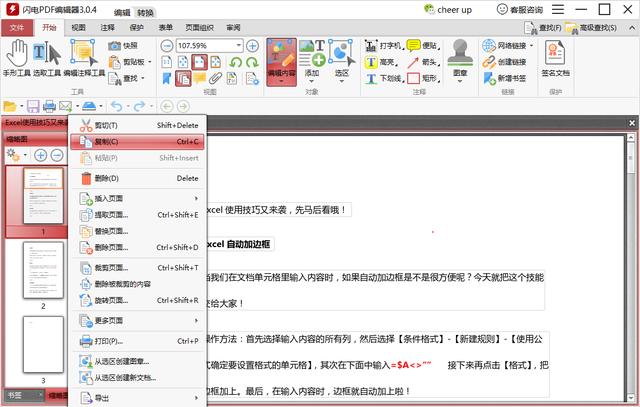This screenshot has width=640, height=407.
Task: Open the 107.59% zoom level dropdown
Action: coord(239,46)
